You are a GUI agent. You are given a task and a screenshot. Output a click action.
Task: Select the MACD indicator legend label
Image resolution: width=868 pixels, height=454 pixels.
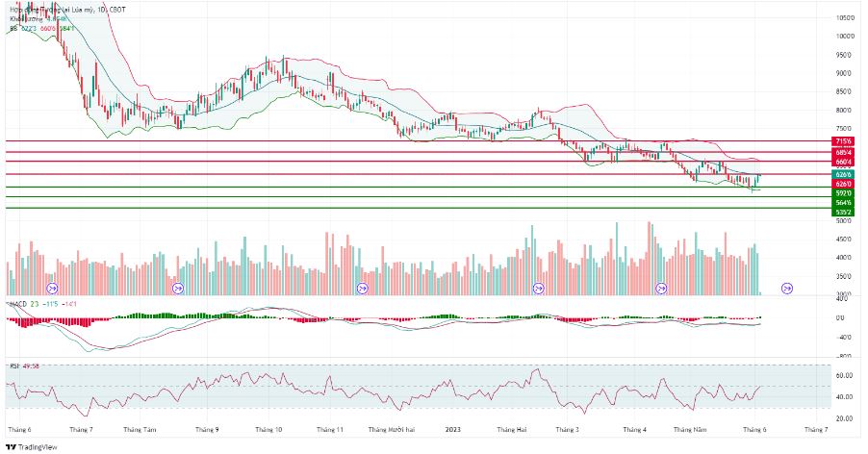[x=18, y=304]
